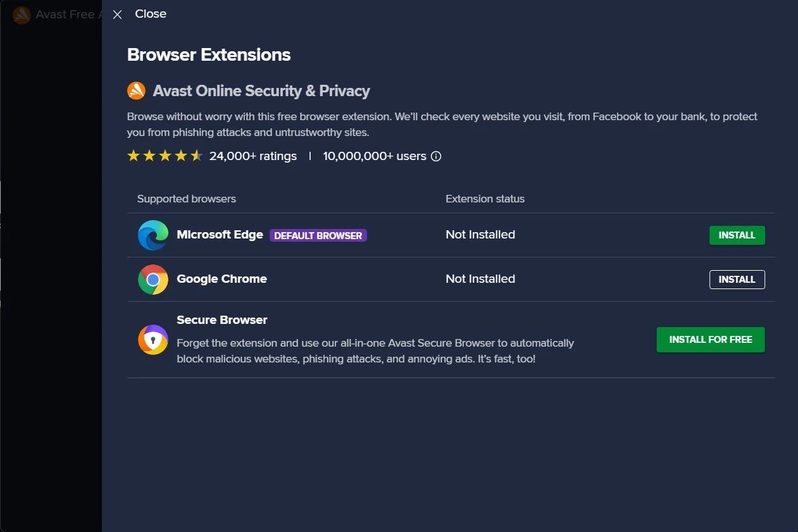Screen dimensions: 798x532
Task: Open the info tooltip beside the users count
Action: (x=436, y=156)
